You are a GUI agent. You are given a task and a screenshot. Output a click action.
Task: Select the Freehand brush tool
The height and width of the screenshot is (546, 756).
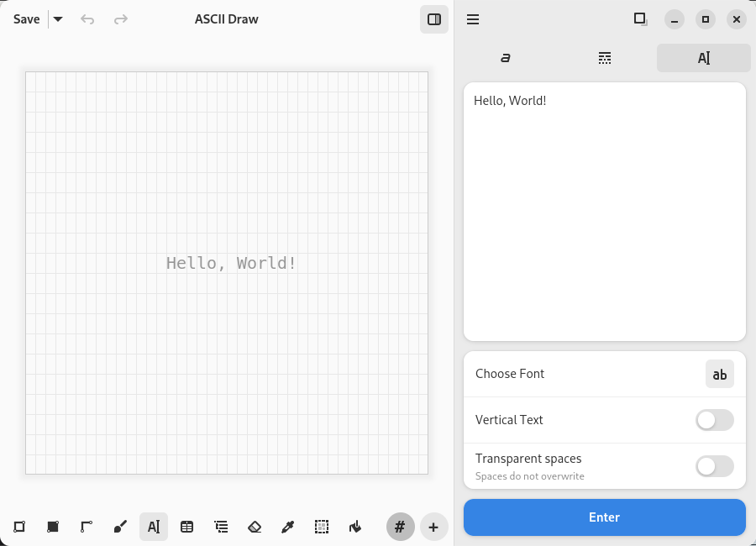120,527
